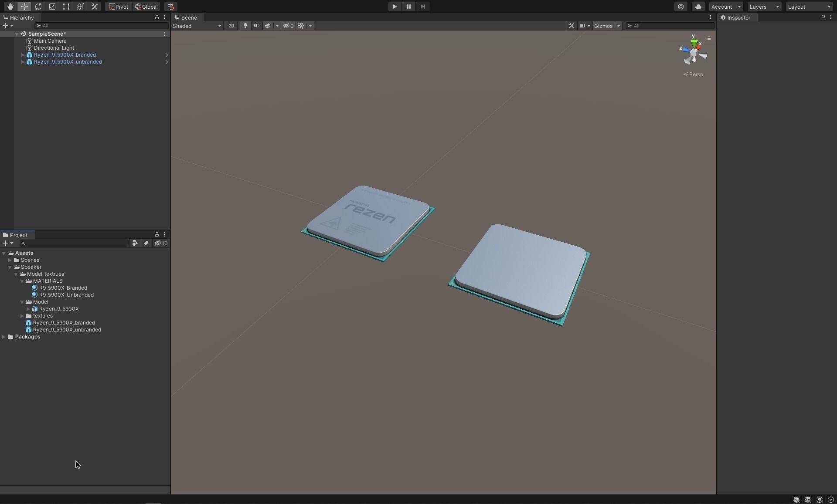This screenshot has width=837, height=504.
Task: Expand the textures folder
Action: tap(22, 316)
